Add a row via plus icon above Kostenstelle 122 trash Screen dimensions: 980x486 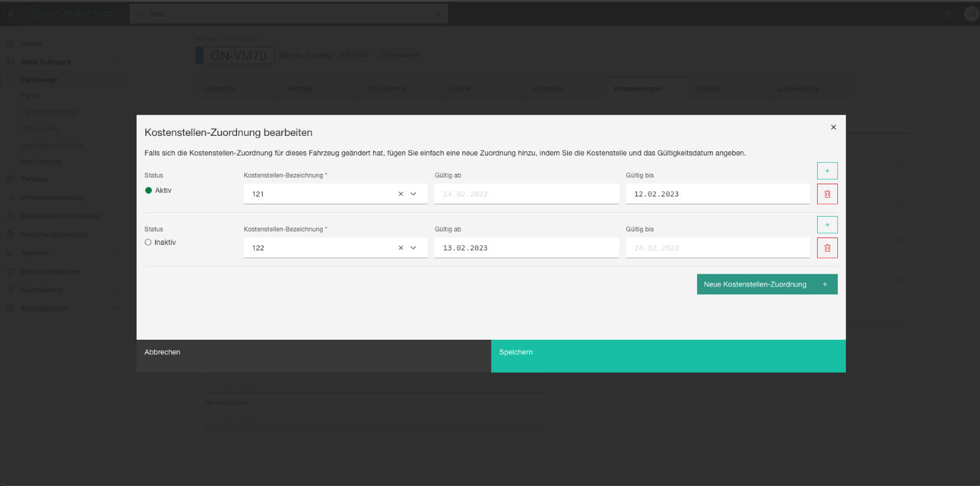[827, 225]
